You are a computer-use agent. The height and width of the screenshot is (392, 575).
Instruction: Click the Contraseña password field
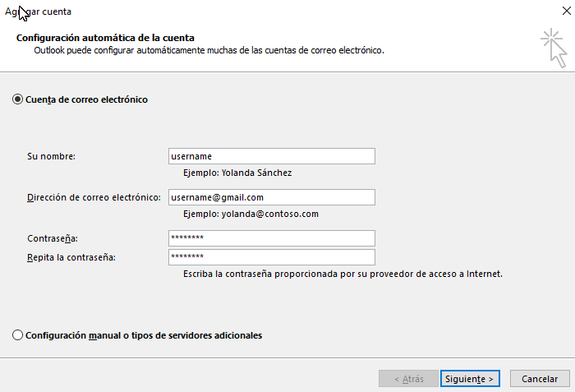272,238
